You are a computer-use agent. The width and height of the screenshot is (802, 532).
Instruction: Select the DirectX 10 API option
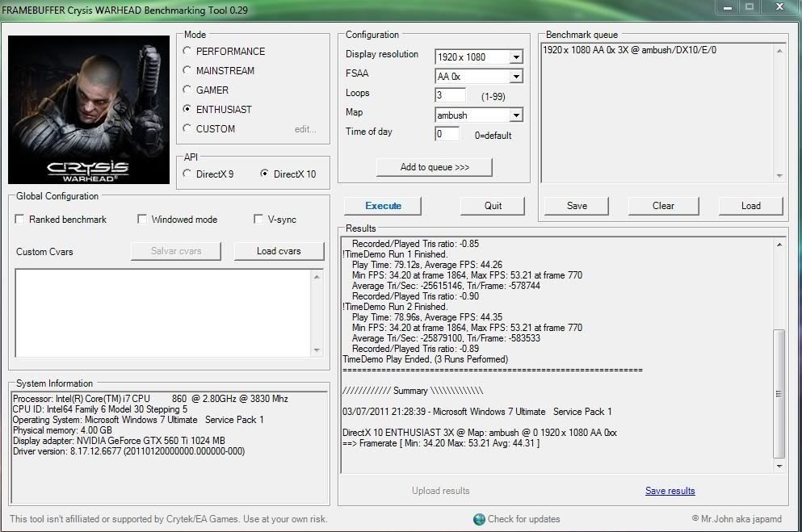(264, 174)
